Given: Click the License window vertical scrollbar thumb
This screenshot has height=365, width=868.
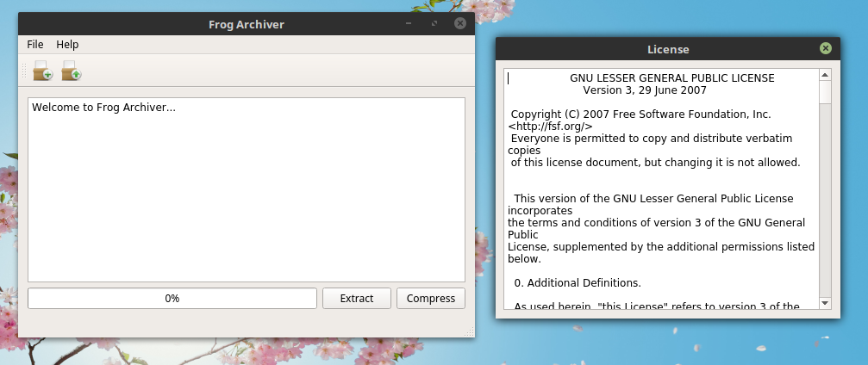Looking at the screenshot, I should (x=825, y=92).
